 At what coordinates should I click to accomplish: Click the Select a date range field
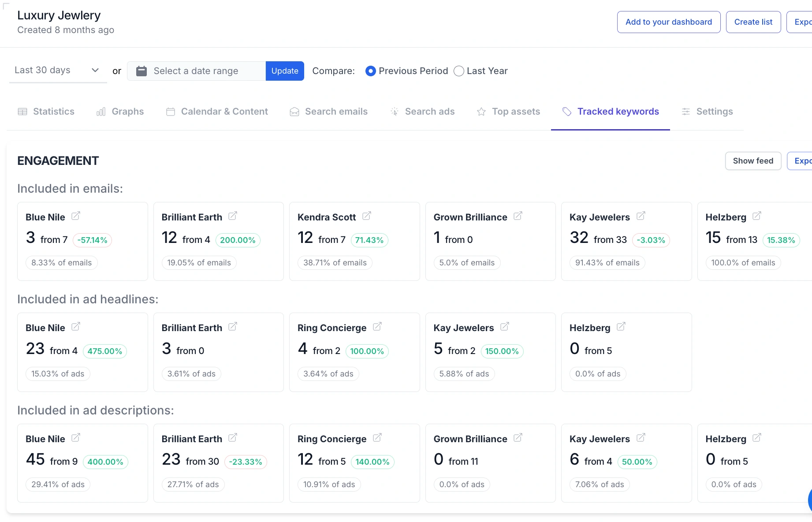[197, 71]
